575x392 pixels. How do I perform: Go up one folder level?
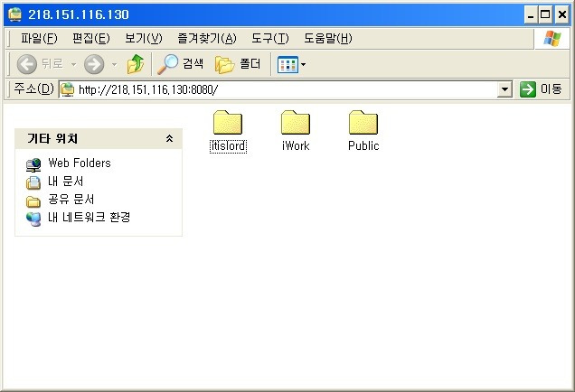(136, 64)
